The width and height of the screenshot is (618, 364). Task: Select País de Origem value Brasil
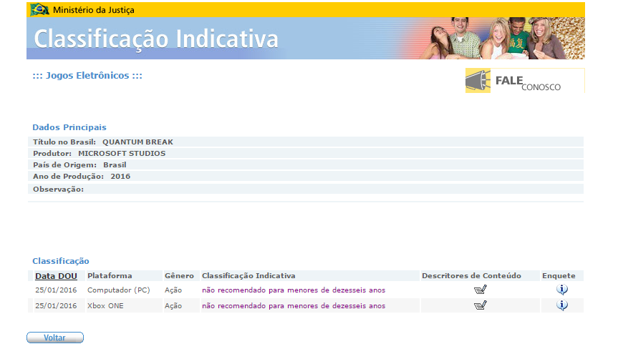click(x=115, y=165)
